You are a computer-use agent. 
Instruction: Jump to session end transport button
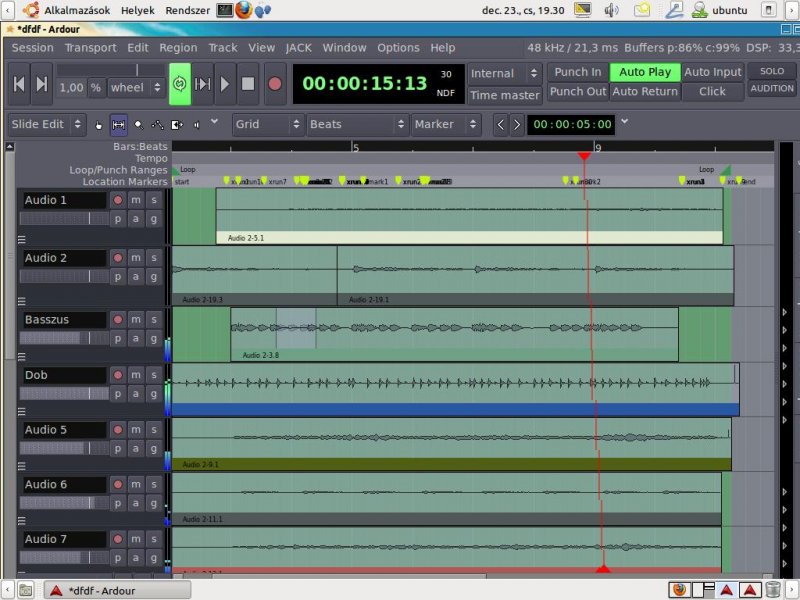[42, 84]
